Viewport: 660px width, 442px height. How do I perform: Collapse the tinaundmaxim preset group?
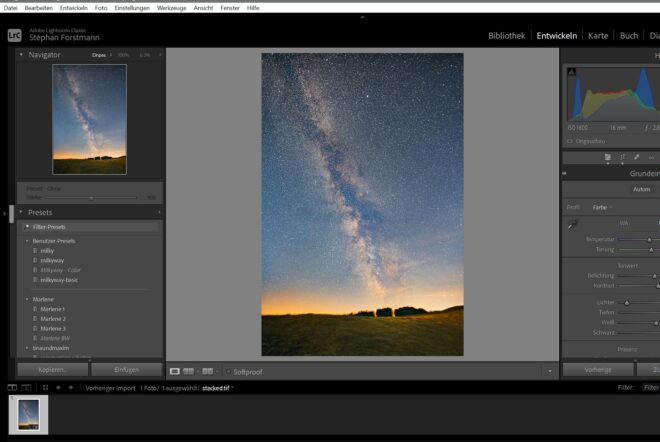point(27,348)
